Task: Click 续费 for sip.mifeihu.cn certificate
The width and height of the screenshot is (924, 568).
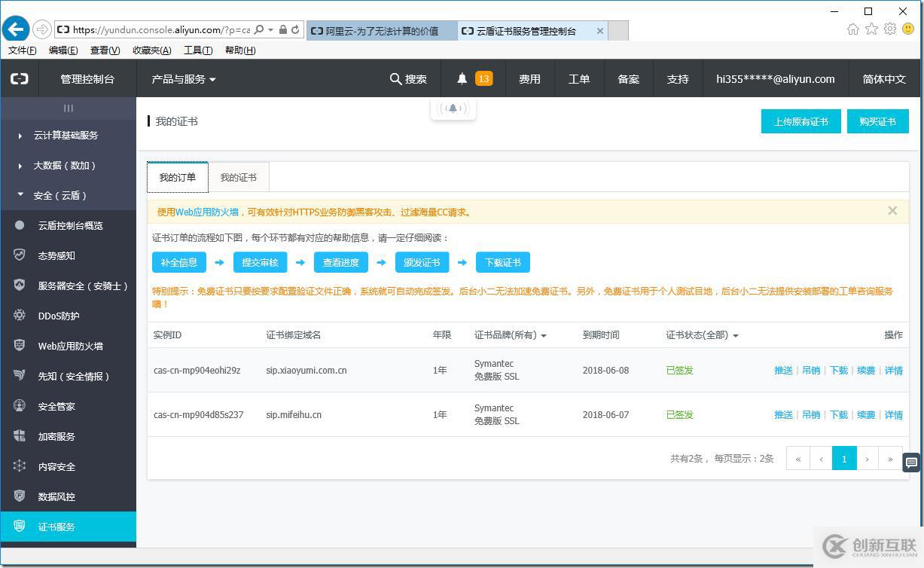Action: (x=866, y=414)
